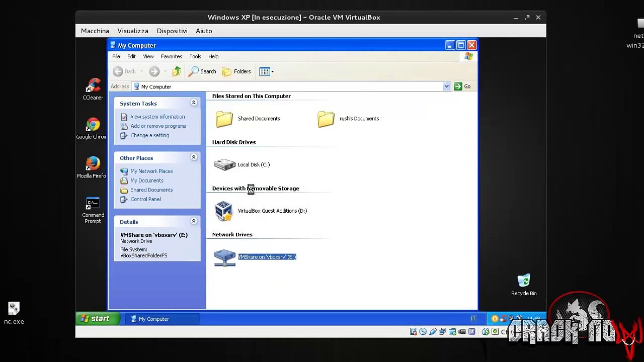
Task: Click VirtualBox keyboard capture status icon
Action: coord(495,332)
